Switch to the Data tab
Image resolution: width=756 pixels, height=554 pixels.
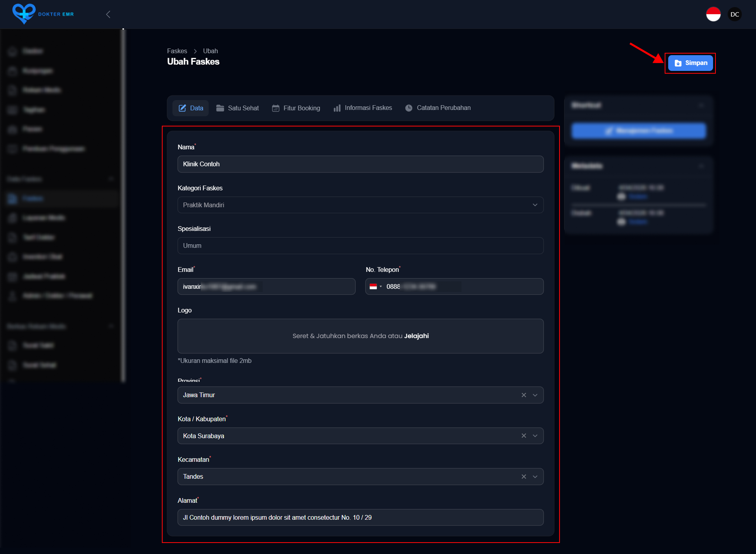point(191,108)
